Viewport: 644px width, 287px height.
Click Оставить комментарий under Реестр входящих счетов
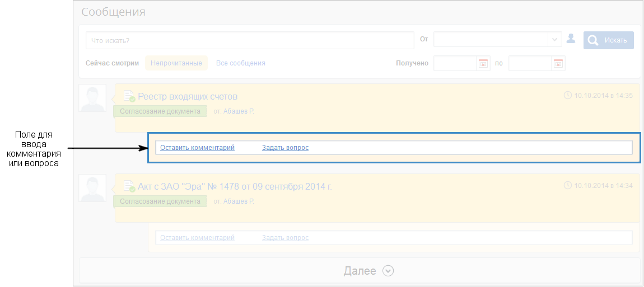tap(197, 148)
